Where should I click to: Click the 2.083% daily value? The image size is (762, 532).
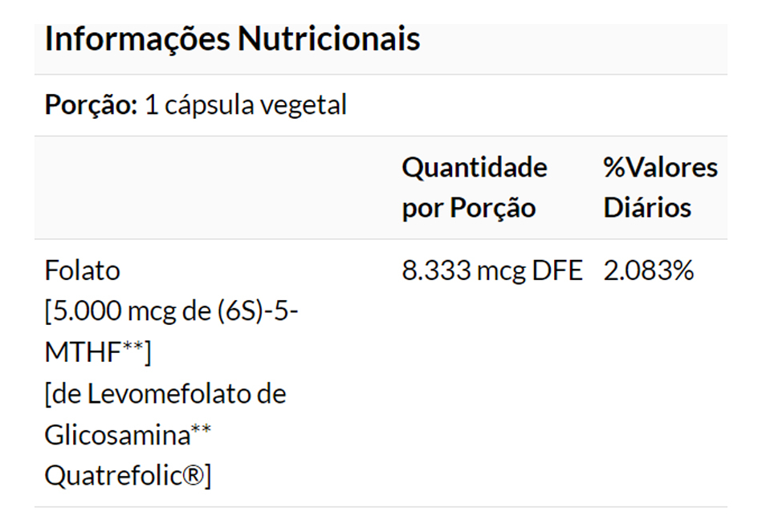pyautogui.click(x=648, y=270)
